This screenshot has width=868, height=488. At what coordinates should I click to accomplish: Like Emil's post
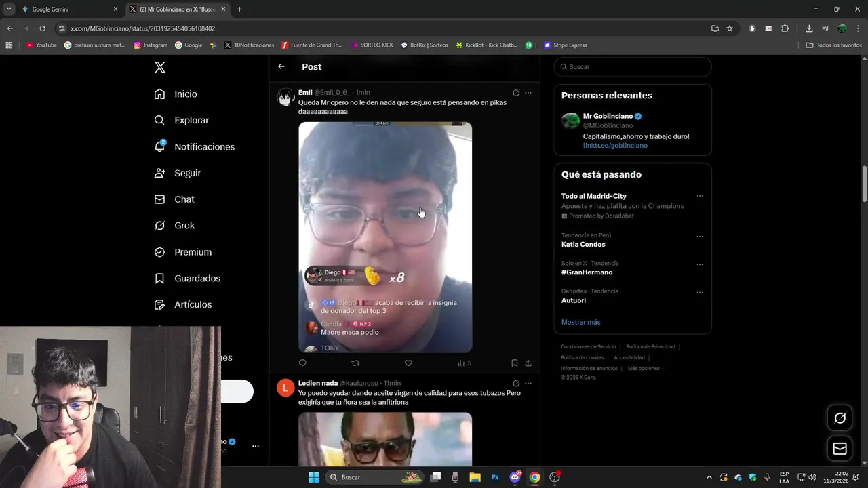(408, 363)
